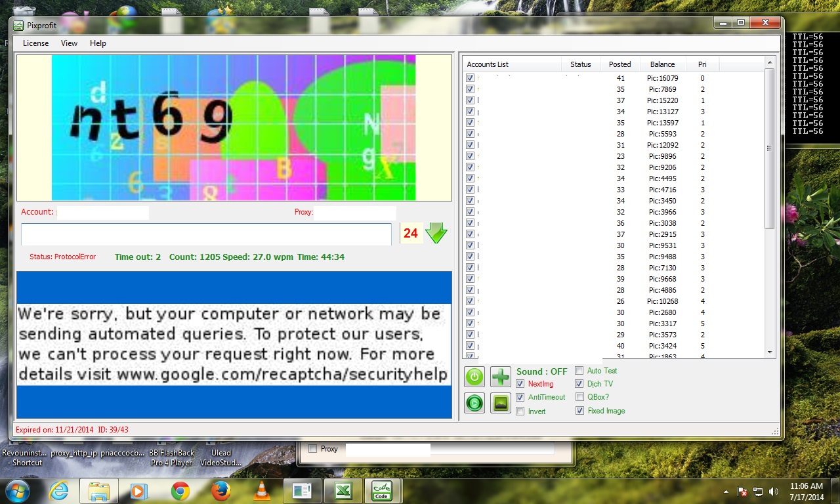Launch Google Chrome from the taskbar
Screen dimensions: 840x504
click(x=180, y=491)
